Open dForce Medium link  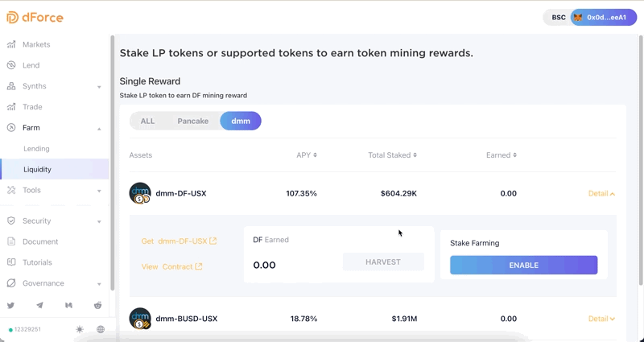(68, 306)
